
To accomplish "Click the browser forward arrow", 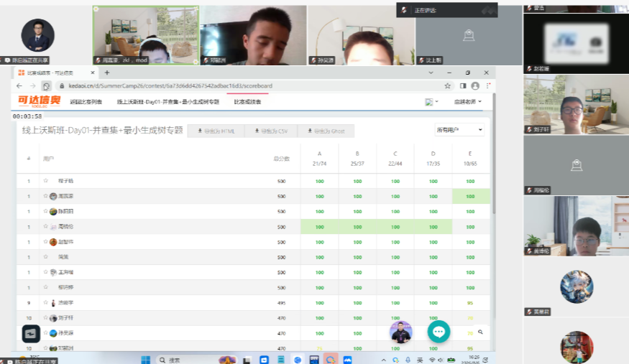I will click(33, 85).
